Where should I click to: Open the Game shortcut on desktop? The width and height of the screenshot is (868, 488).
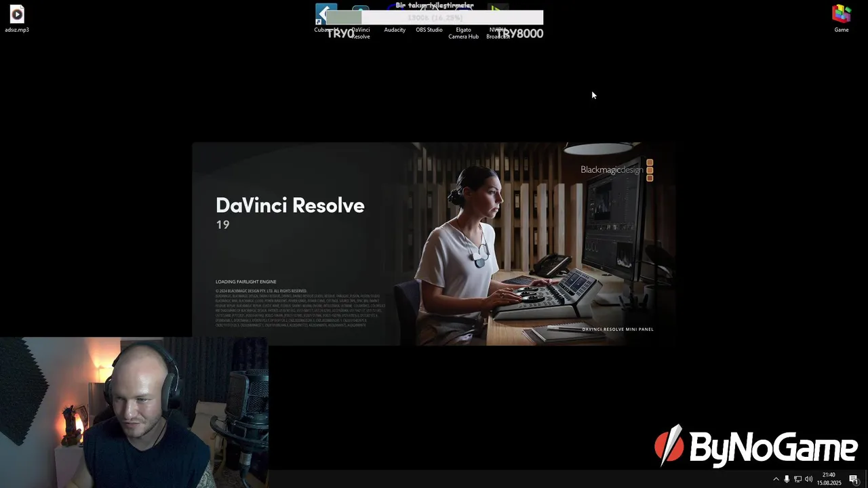[842, 18]
